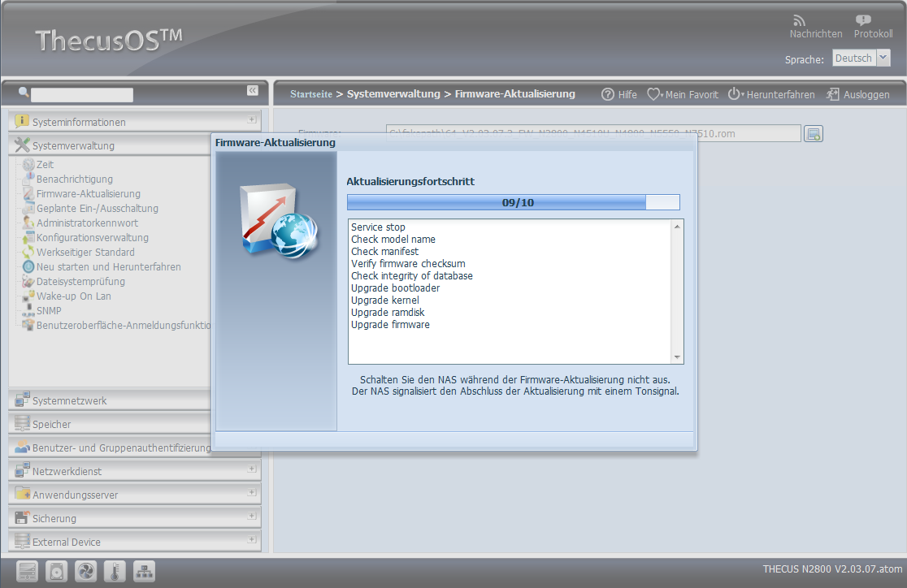Select Firmware-Aktualisierung menu entry

pyautogui.click(x=89, y=193)
